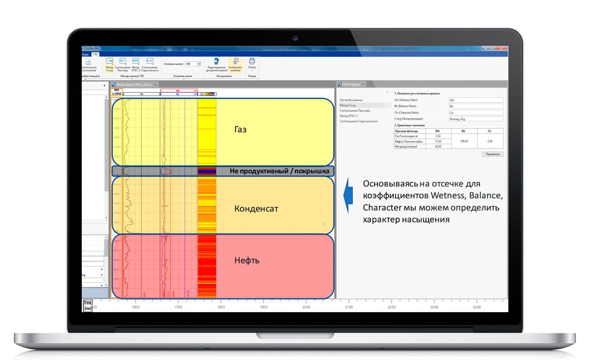Open Соотношения Пикслера method in ribbon

122,65
